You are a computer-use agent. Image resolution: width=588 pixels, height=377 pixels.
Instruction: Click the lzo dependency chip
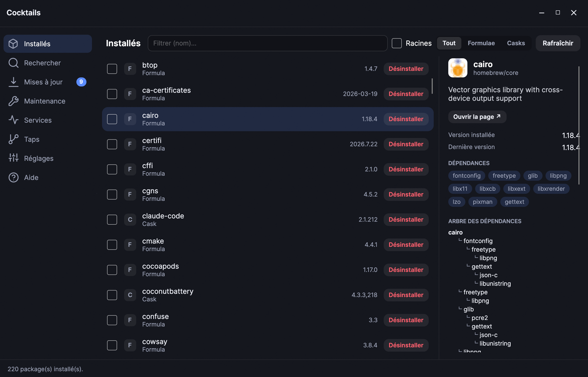(x=457, y=202)
